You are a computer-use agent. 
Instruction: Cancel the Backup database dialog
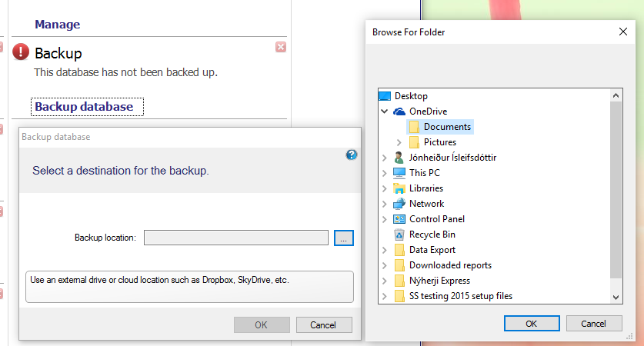pos(324,325)
